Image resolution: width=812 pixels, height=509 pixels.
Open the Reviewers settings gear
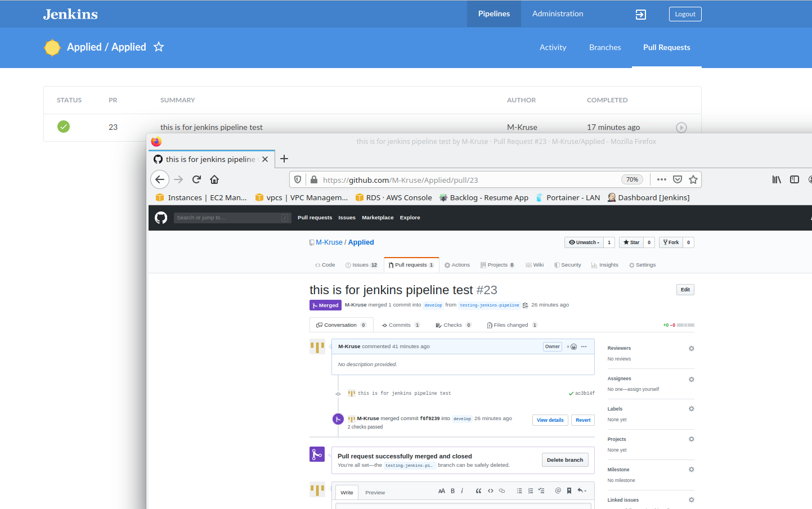pyautogui.click(x=691, y=348)
